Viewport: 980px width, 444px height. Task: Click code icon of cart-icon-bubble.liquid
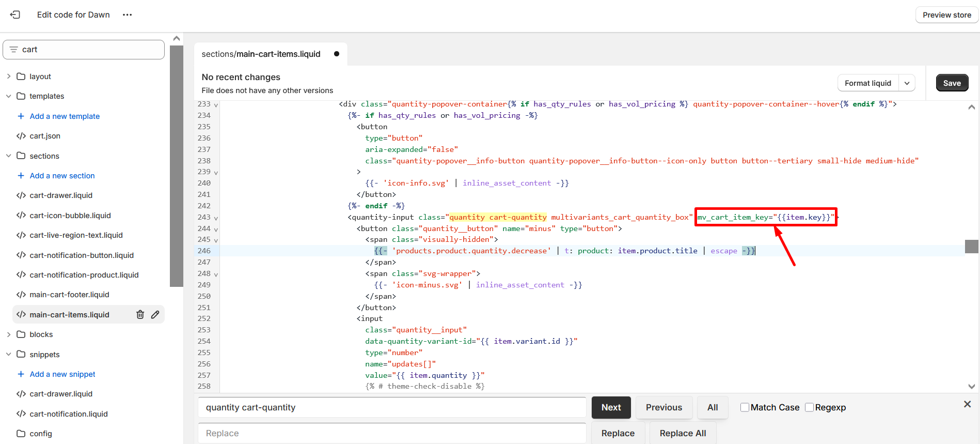(x=21, y=216)
